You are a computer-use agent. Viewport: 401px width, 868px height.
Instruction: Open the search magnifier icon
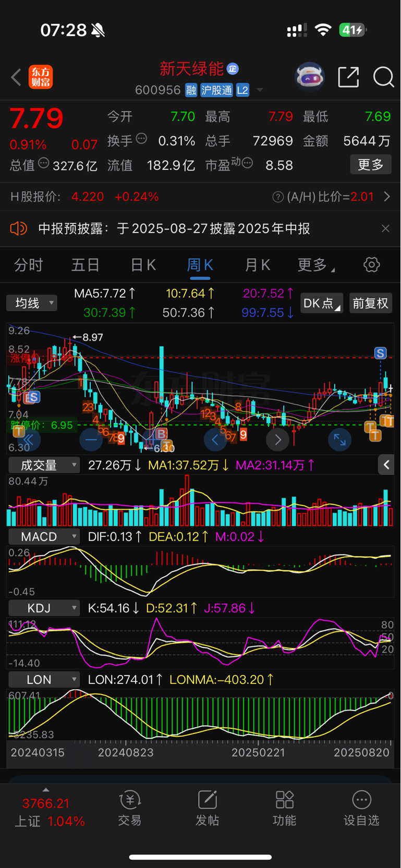click(x=384, y=77)
